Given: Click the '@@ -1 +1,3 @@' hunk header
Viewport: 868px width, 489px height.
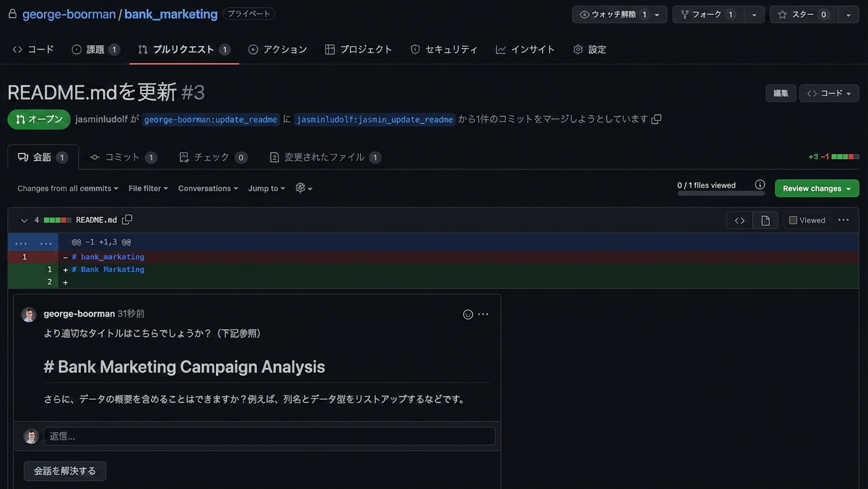Looking at the screenshot, I should (x=101, y=243).
